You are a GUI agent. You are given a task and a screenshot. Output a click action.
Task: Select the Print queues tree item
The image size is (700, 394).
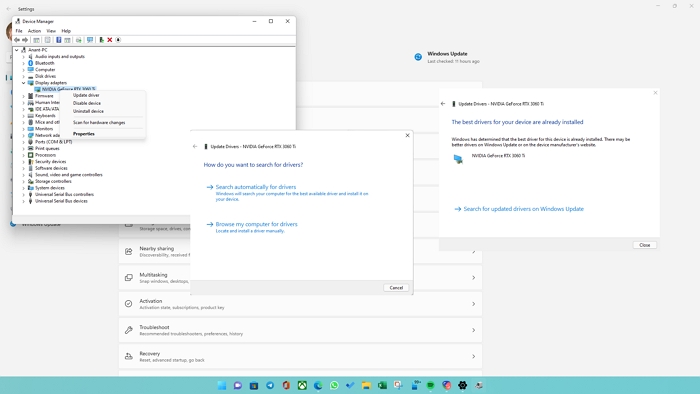tap(47, 148)
